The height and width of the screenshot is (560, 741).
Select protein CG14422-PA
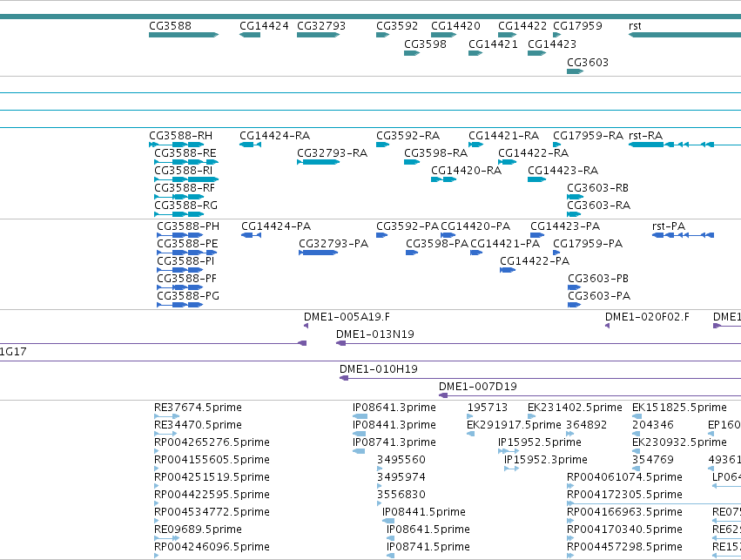(535, 261)
